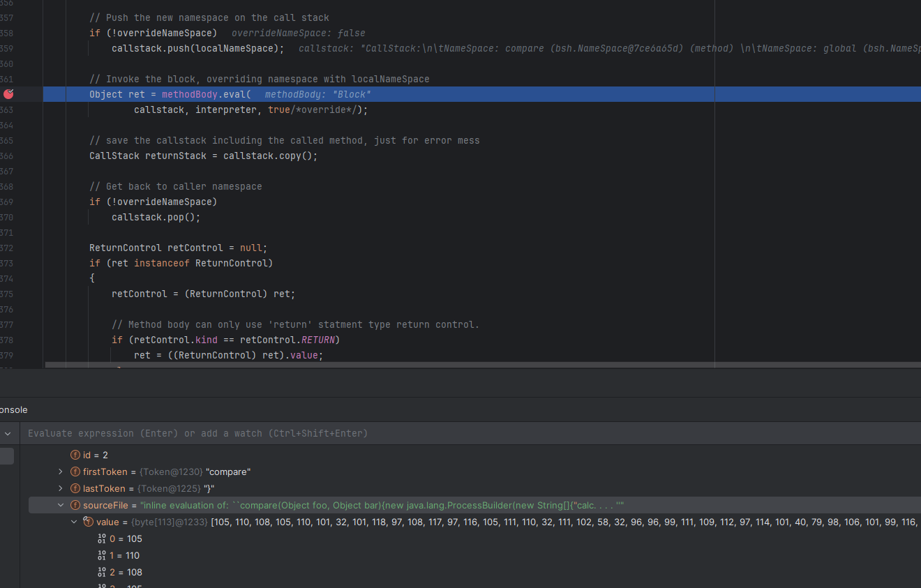Click the Evaluate expression input field
The height and width of the screenshot is (588, 921).
tap(419, 433)
